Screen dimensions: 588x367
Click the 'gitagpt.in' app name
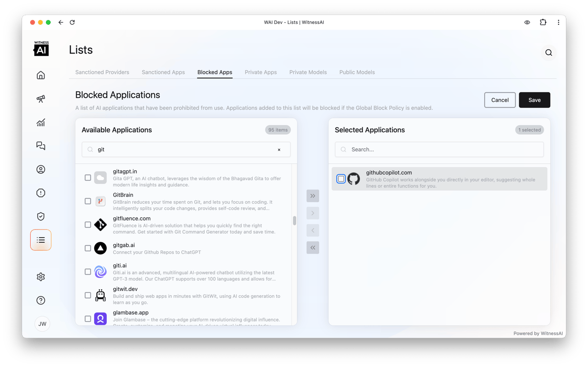click(x=125, y=172)
